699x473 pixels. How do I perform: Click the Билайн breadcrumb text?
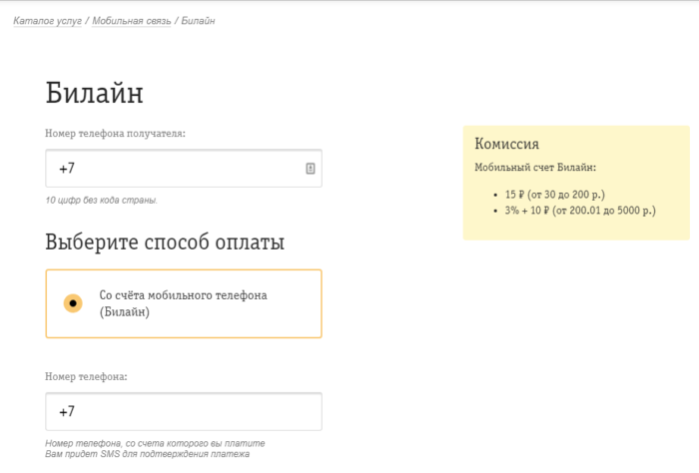click(x=198, y=21)
